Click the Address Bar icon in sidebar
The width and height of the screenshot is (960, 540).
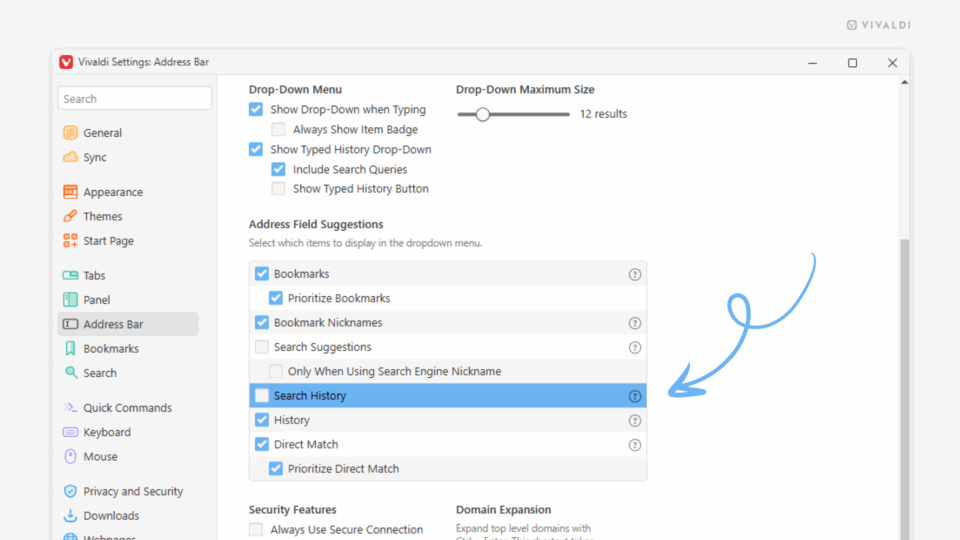click(70, 324)
